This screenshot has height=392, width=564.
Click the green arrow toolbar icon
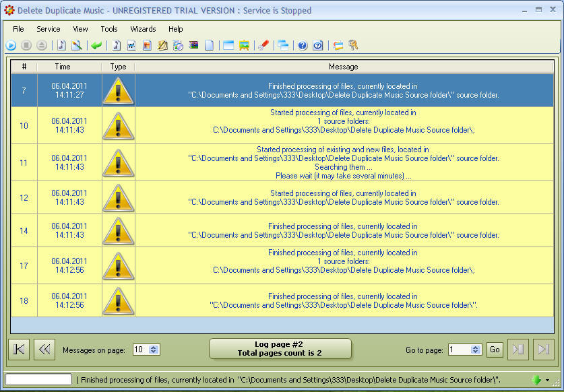[96, 45]
